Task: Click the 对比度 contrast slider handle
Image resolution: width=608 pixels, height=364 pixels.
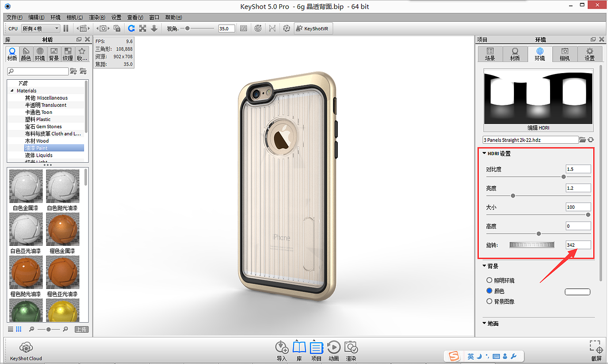Action: [x=563, y=177]
